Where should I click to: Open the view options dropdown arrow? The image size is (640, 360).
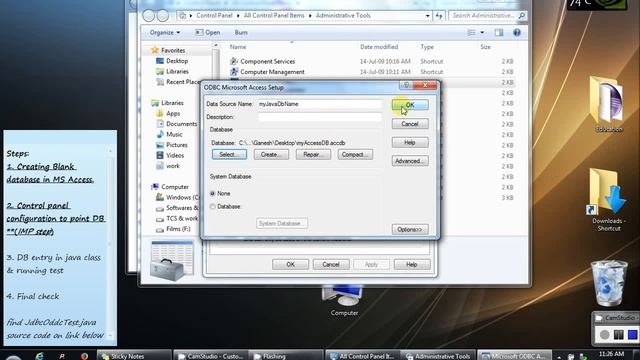coord(482,32)
